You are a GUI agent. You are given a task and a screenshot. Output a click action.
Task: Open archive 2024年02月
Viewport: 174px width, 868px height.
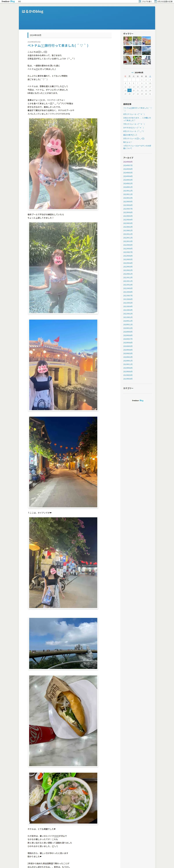click(x=128, y=184)
